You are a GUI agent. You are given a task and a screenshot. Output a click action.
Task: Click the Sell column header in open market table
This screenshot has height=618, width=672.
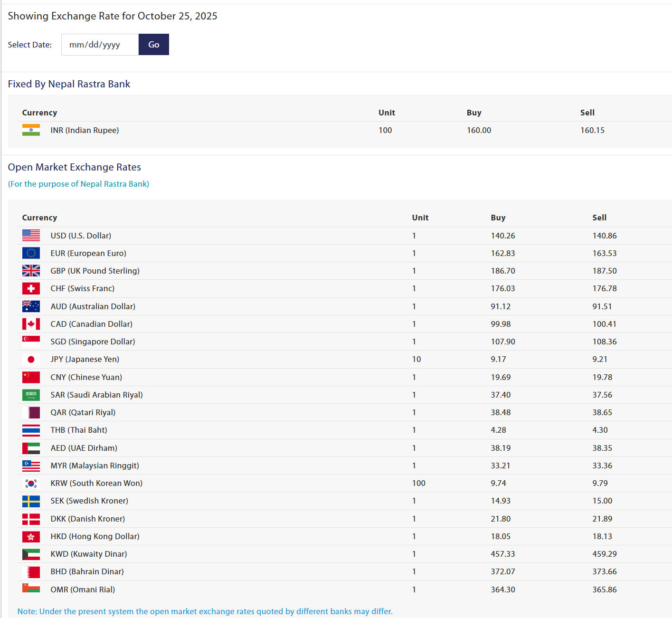599,218
